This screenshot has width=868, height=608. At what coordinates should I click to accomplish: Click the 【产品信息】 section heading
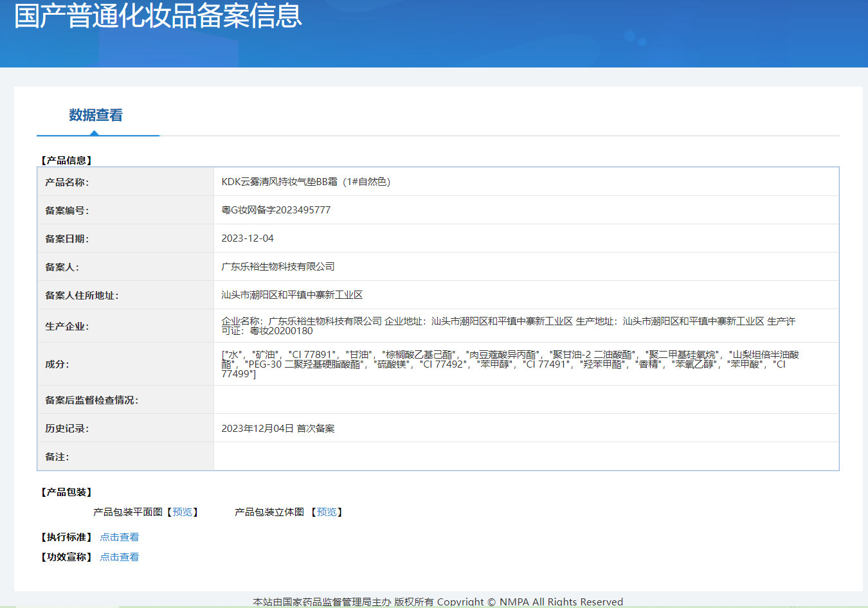[x=67, y=160]
